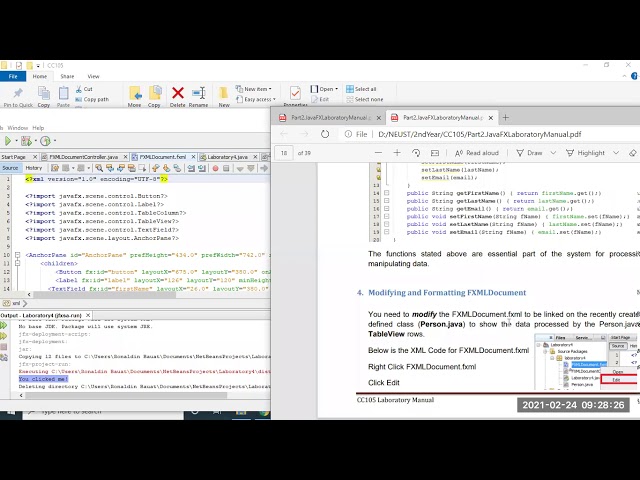Click Select all in File Explorer ribbon
Screen dimensions: 640x480
[361, 89]
